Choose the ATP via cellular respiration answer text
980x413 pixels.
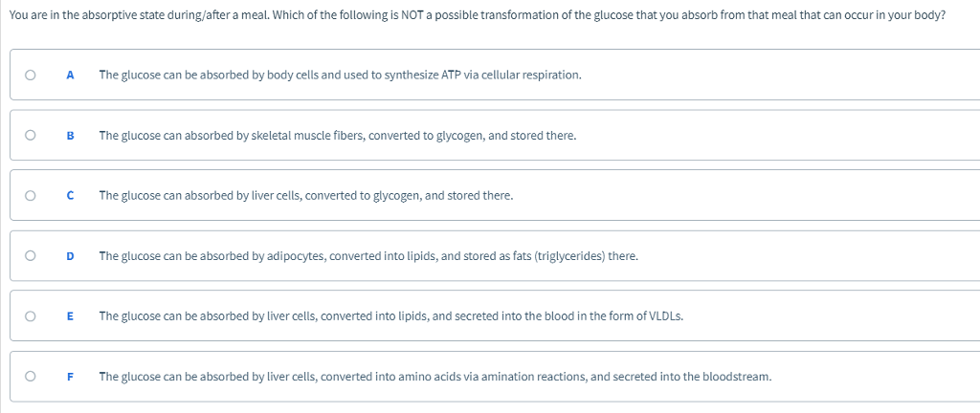pyautogui.click(x=340, y=76)
